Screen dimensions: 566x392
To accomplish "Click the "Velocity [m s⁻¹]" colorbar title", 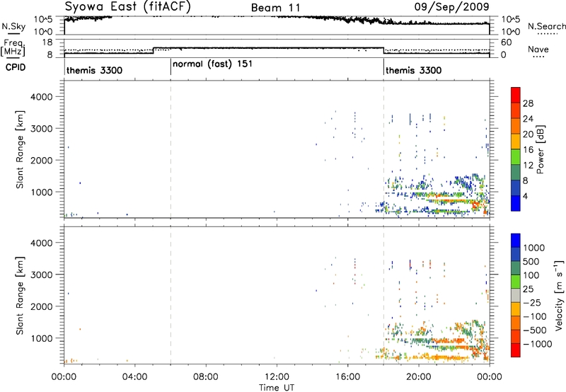I will [x=559, y=295].
